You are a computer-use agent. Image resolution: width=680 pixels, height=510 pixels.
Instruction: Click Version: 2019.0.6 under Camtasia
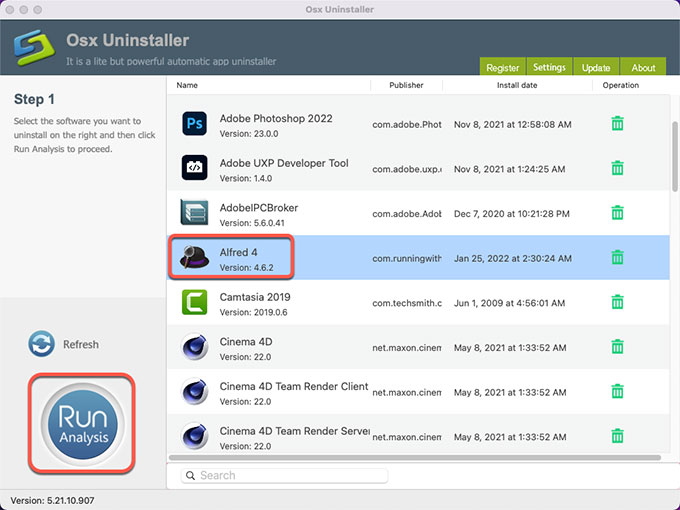pyautogui.click(x=253, y=313)
